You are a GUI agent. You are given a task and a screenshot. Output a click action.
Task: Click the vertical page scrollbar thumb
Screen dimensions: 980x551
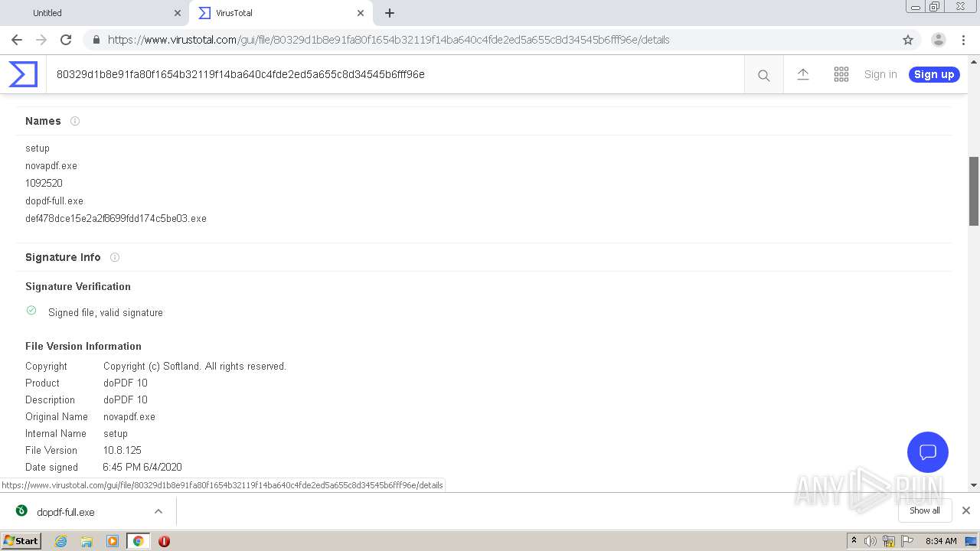click(974, 191)
